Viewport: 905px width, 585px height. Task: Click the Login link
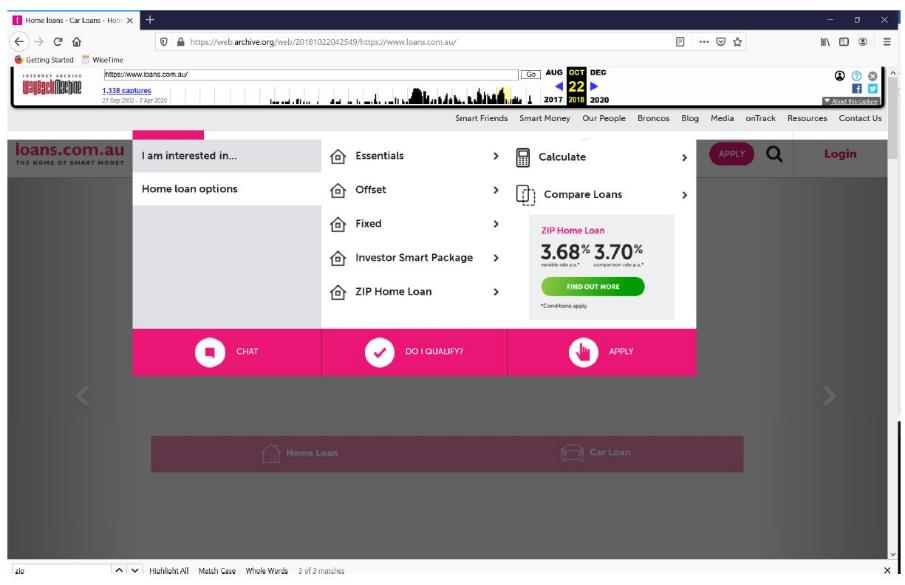[840, 154]
